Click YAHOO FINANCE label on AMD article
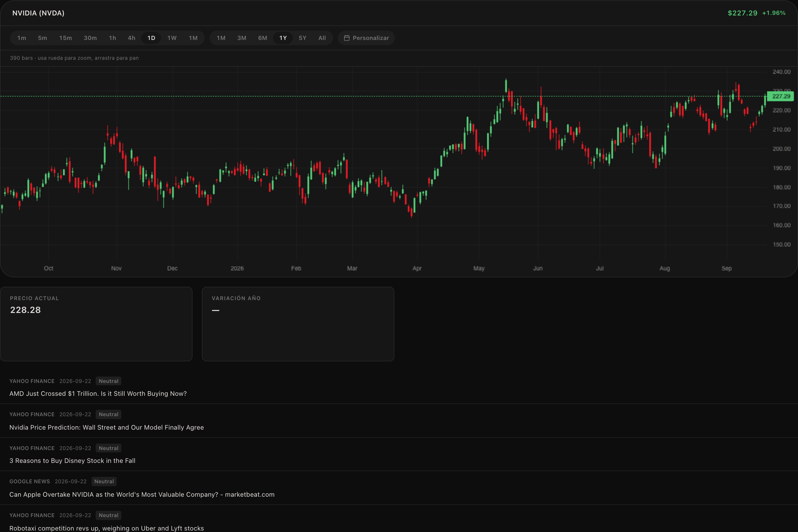This screenshot has width=798, height=532. pyautogui.click(x=32, y=381)
